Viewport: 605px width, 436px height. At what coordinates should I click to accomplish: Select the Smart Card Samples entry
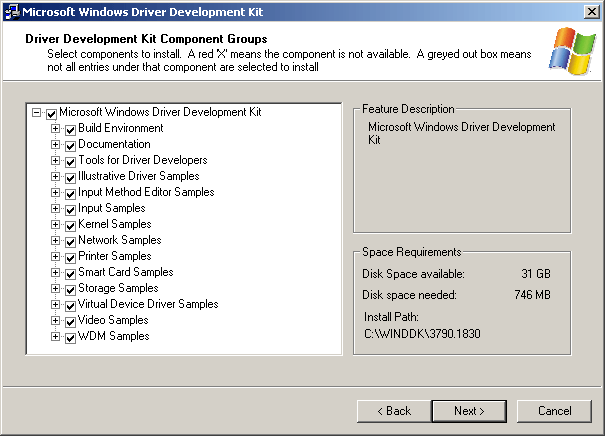click(x=126, y=272)
